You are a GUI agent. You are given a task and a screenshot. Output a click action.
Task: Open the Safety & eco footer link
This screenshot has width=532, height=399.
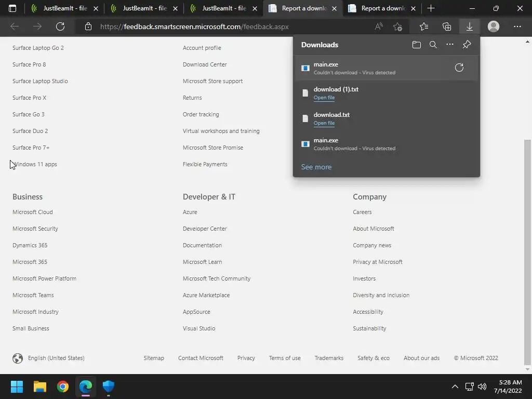point(373,358)
